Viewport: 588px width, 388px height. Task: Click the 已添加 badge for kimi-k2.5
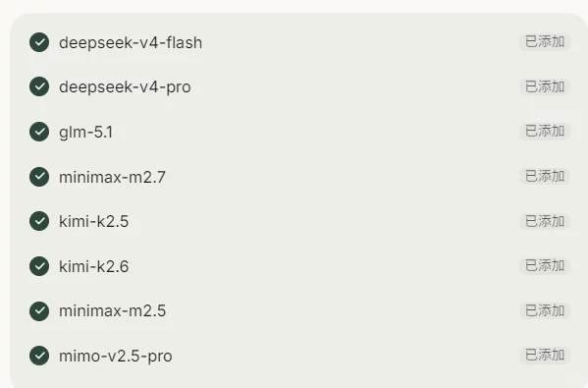[545, 221]
